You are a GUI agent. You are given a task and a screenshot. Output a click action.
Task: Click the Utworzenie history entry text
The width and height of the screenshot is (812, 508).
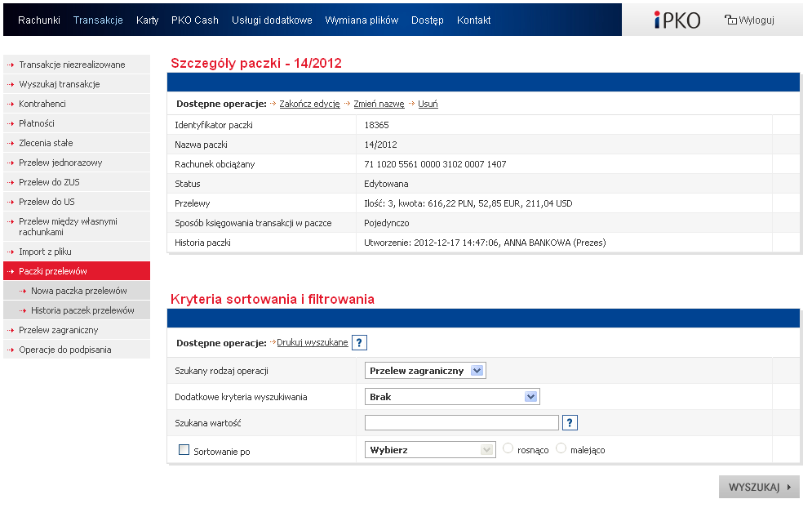tap(485, 243)
